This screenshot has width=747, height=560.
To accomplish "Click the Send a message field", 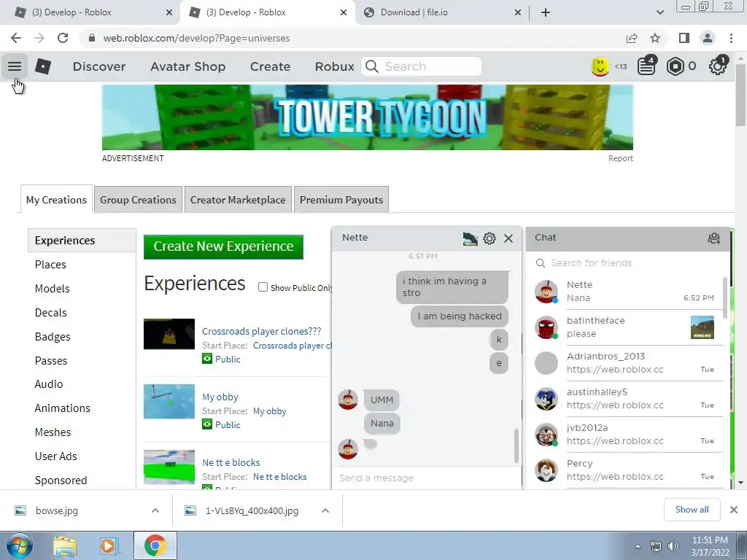I will tap(425, 478).
